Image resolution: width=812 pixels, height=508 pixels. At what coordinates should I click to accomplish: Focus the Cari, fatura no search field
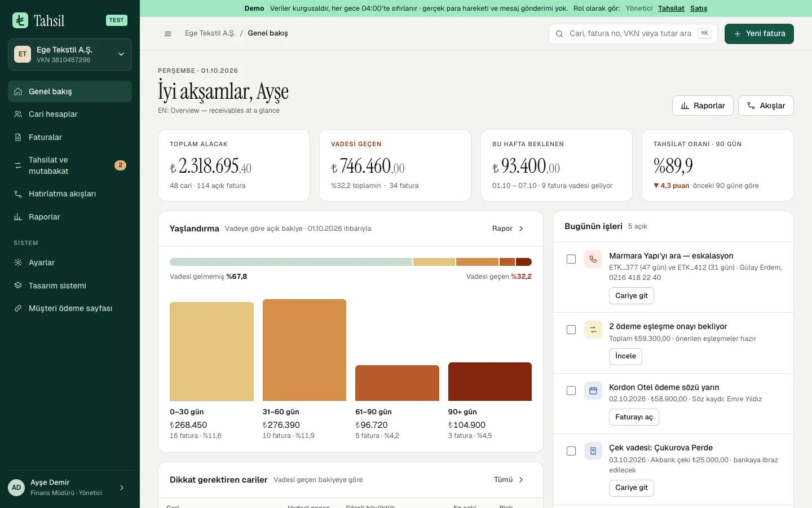633,34
